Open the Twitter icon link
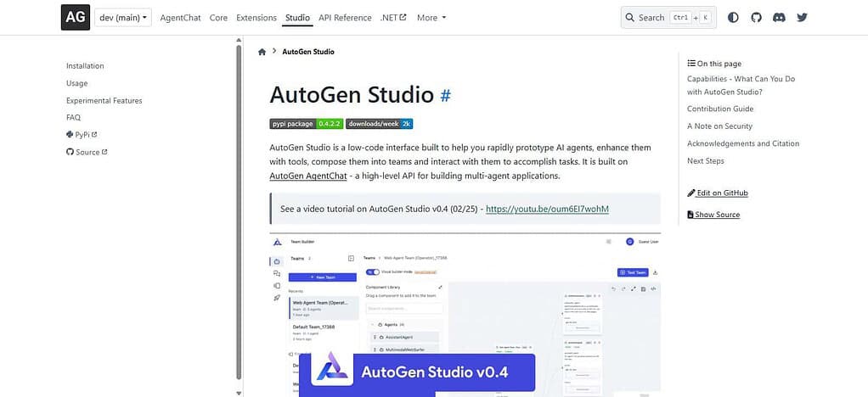 point(802,18)
